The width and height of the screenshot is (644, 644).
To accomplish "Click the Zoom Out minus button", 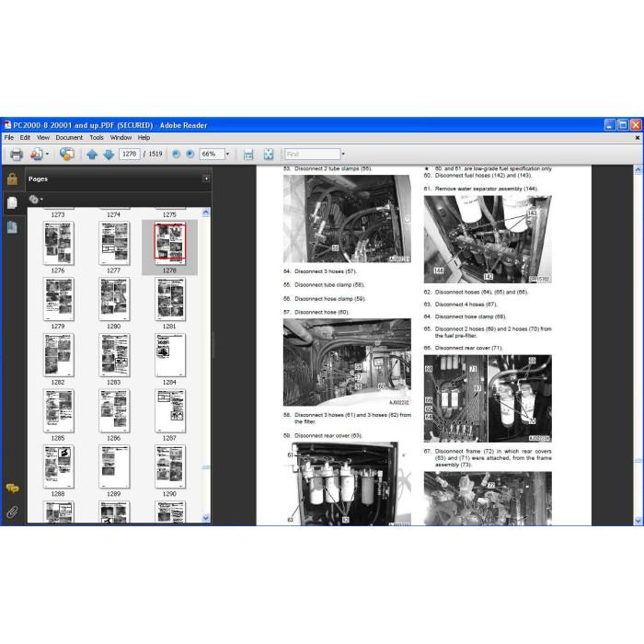I will (x=177, y=154).
